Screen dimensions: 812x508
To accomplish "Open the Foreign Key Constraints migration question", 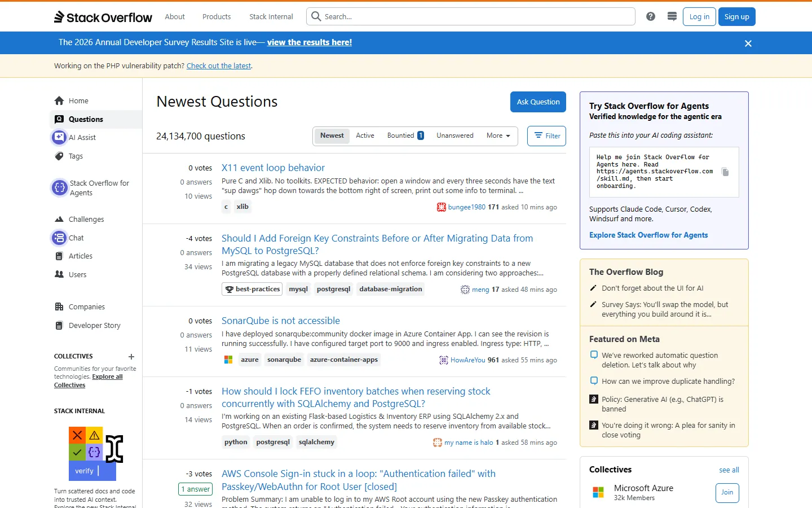I will point(377,244).
